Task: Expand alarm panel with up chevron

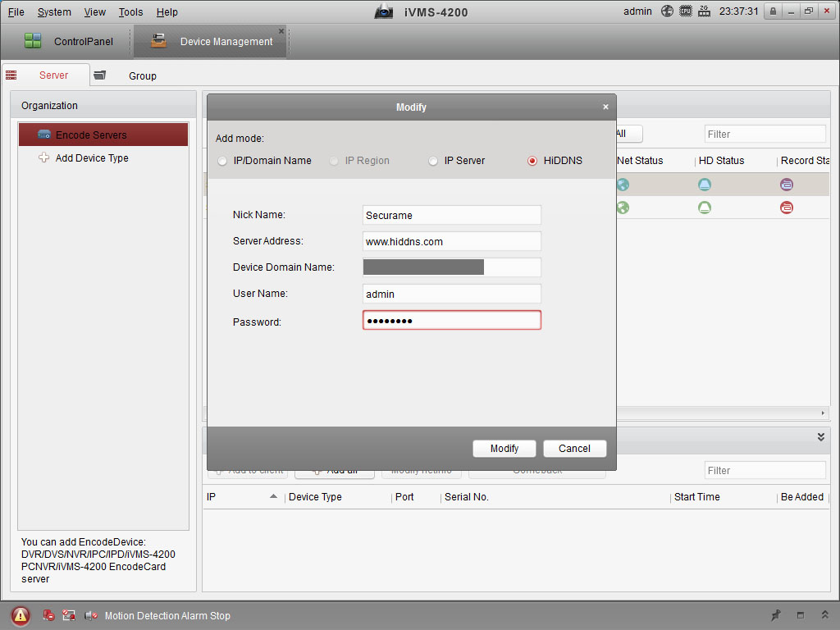Action: 825,615
